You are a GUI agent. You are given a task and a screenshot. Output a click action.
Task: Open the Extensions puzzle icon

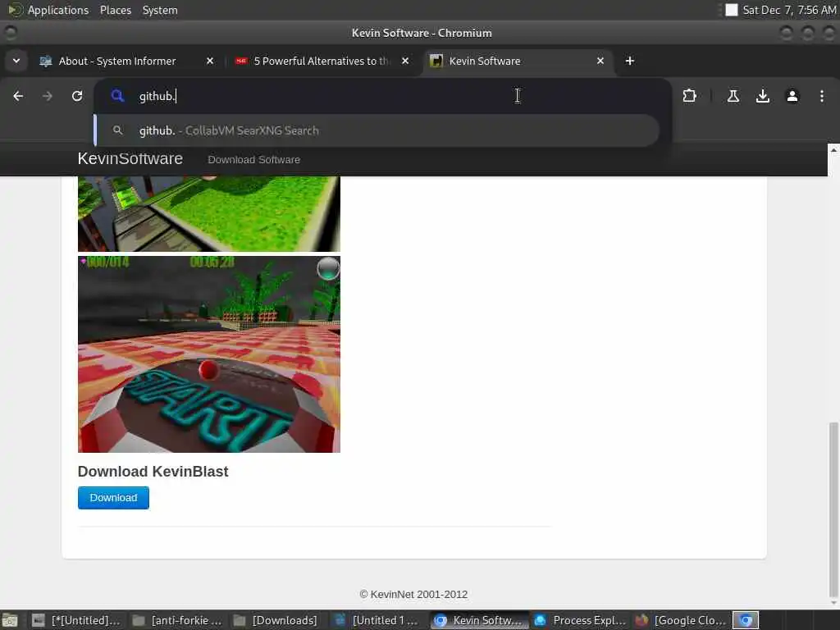[689, 96]
